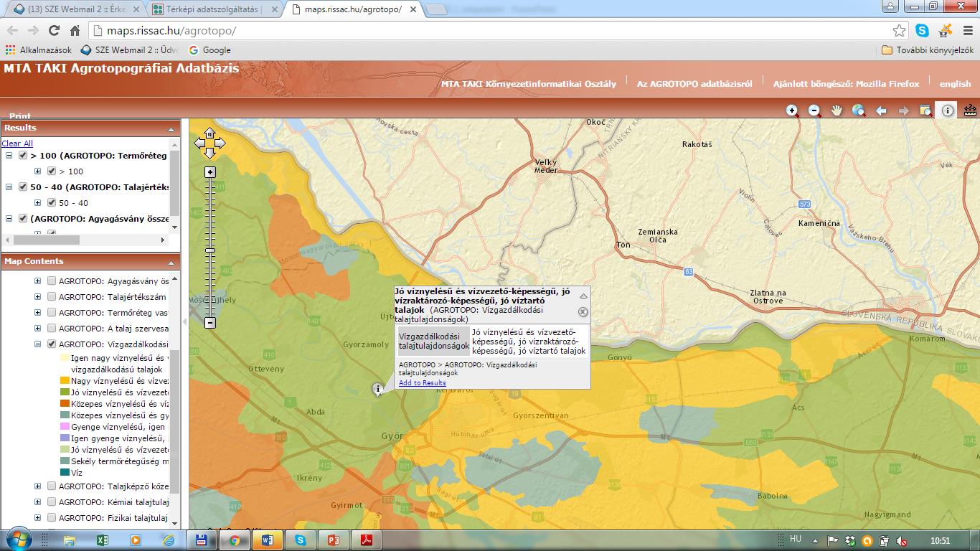Collapse the Results panel

click(x=171, y=129)
